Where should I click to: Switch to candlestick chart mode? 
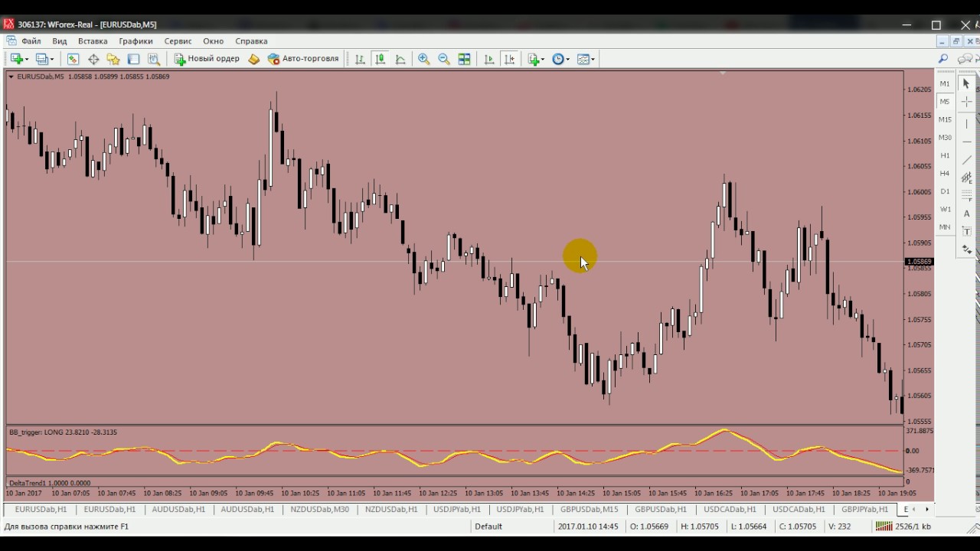pos(380,59)
